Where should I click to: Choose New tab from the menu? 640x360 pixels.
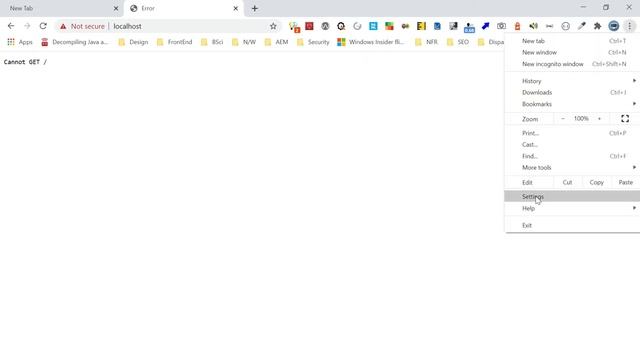pyautogui.click(x=572, y=41)
